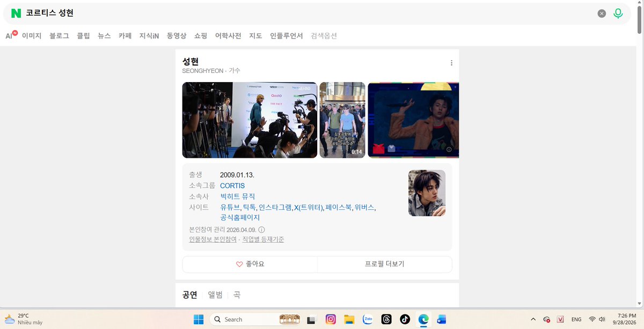Click the info icon on the third video thumbnail

point(449,149)
